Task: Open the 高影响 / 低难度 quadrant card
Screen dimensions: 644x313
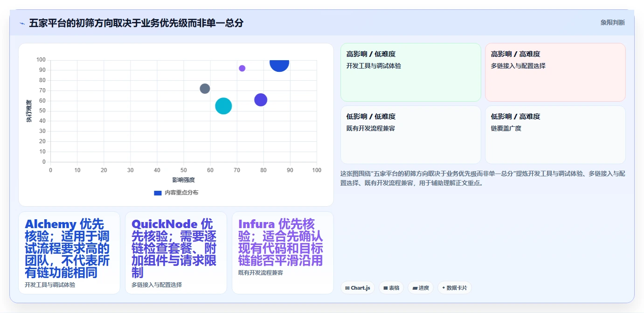Action: coord(411,72)
